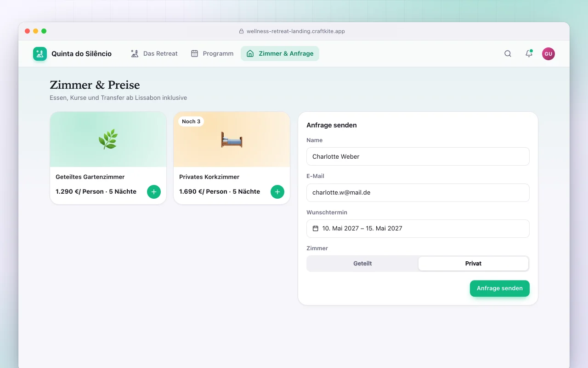Click the green window maximize button
The width and height of the screenshot is (588, 368).
click(44, 31)
